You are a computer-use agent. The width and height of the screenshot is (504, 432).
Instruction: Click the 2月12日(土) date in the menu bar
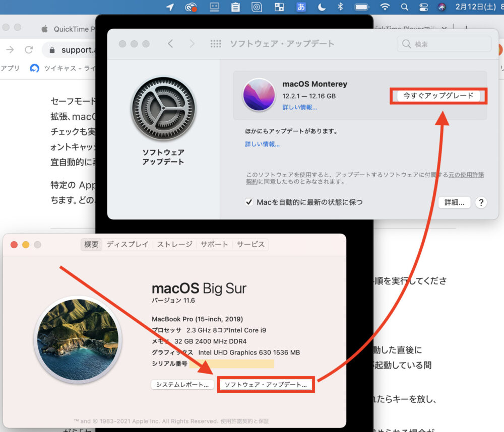point(476,7)
